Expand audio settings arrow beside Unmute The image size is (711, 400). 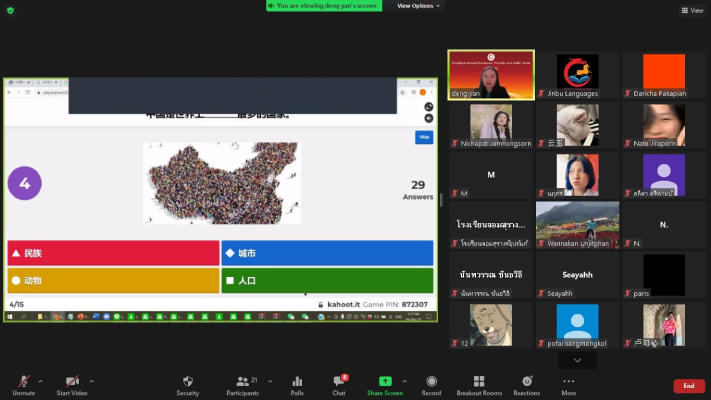pyautogui.click(x=40, y=380)
